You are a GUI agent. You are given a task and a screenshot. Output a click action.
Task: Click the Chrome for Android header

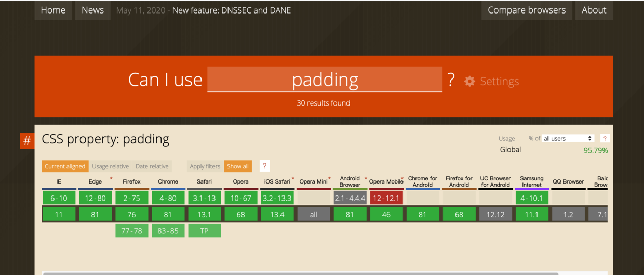click(422, 181)
